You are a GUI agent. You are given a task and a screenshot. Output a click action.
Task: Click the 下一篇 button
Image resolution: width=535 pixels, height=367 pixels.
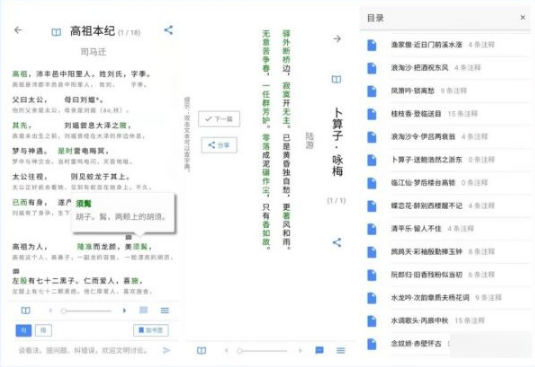[x=219, y=119]
